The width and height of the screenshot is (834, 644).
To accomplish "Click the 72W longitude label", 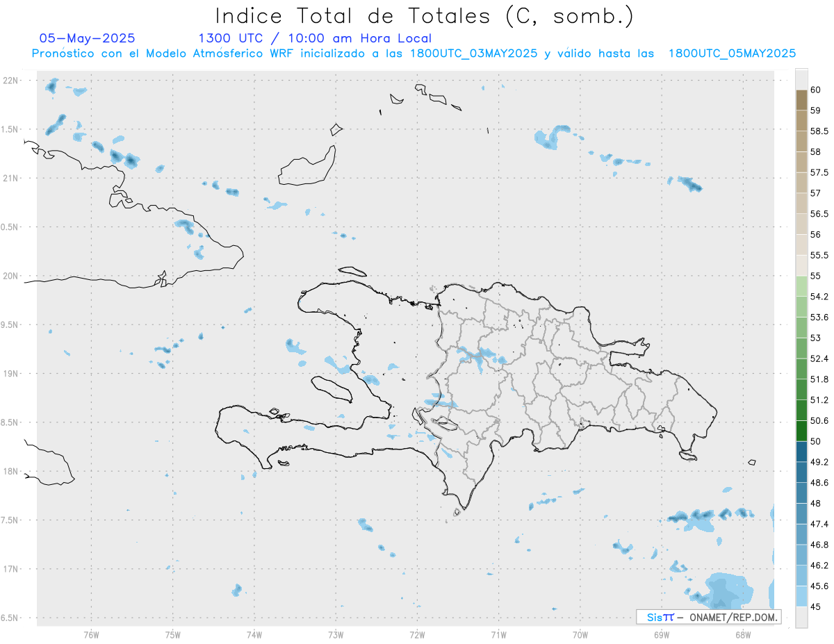I will click(x=417, y=634).
